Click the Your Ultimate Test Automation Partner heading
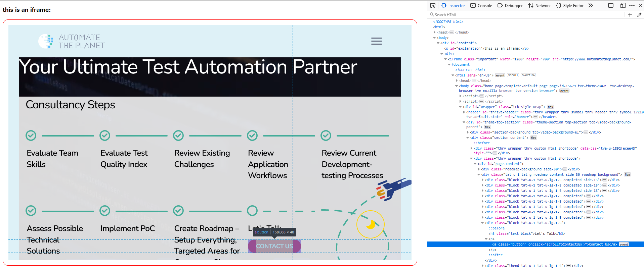 (188, 67)
